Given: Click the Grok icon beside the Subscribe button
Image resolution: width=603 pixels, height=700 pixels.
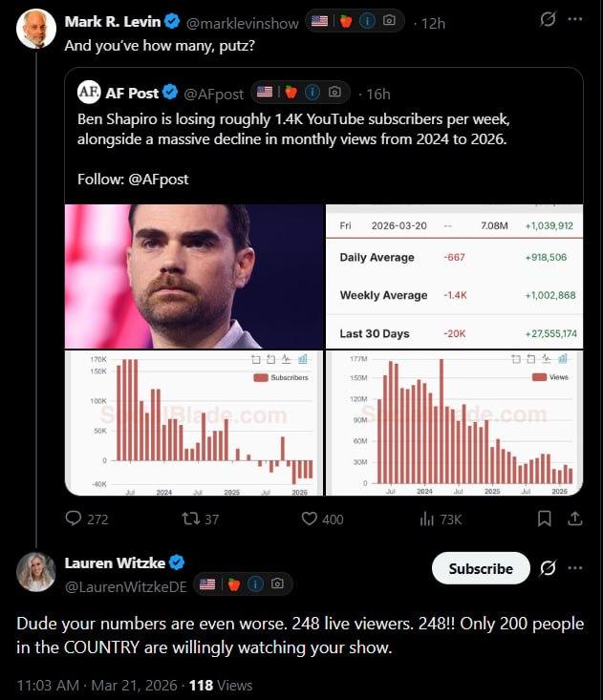Looking at the screenshot, I should pyautogui.click(x=548, y=568).
